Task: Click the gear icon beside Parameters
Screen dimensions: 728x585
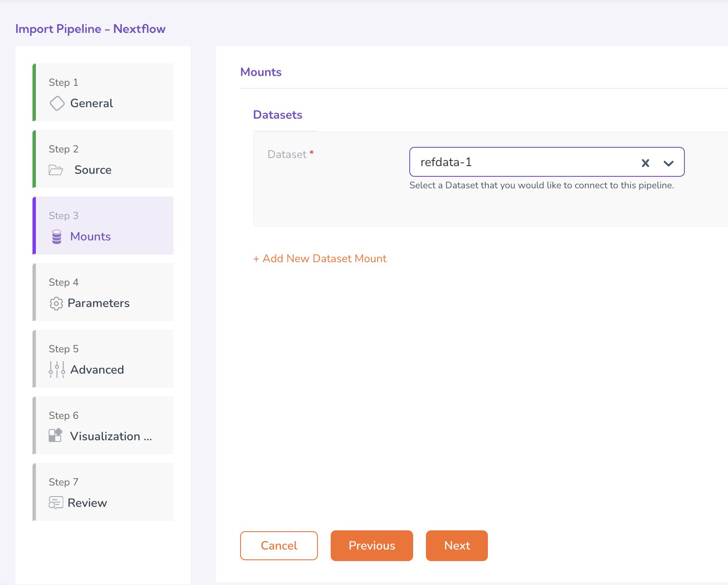Action: pos(56,303)
